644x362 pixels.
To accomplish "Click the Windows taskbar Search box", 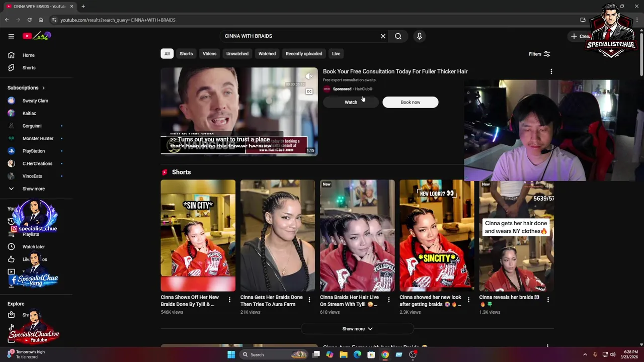I will pyautogui.click(x=273, y=354).
